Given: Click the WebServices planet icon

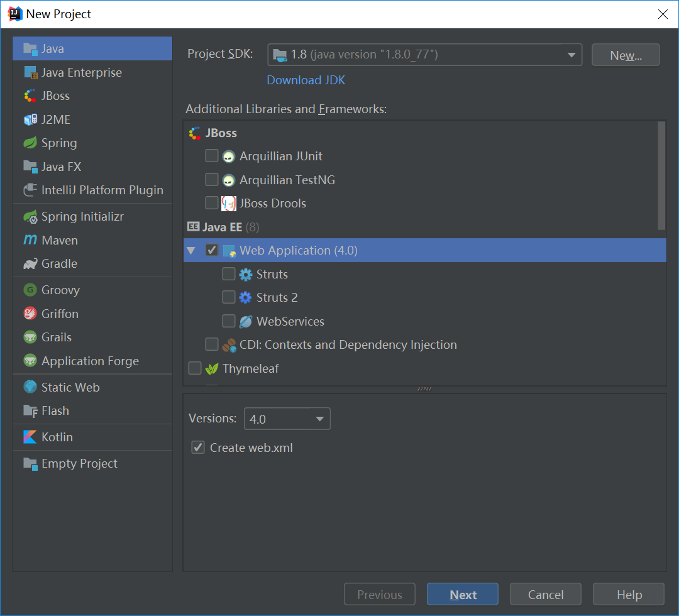Looking at the screenshot, I should tap(246, 321).
